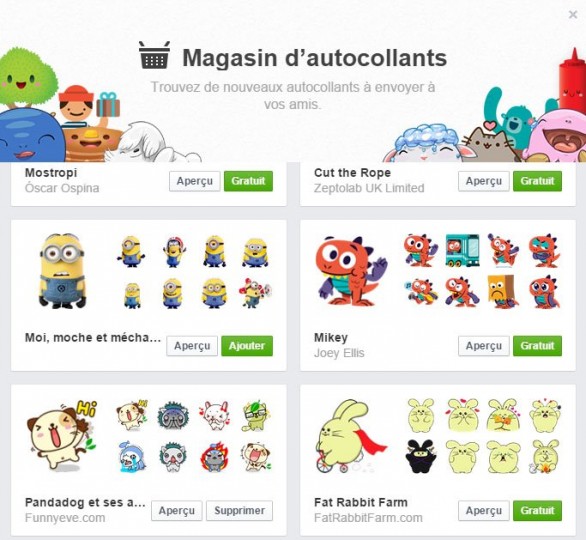This screenshot has height=540, width=586.
Task: Select the sad paper bag Mikey sticker
Action: point(503,291)
